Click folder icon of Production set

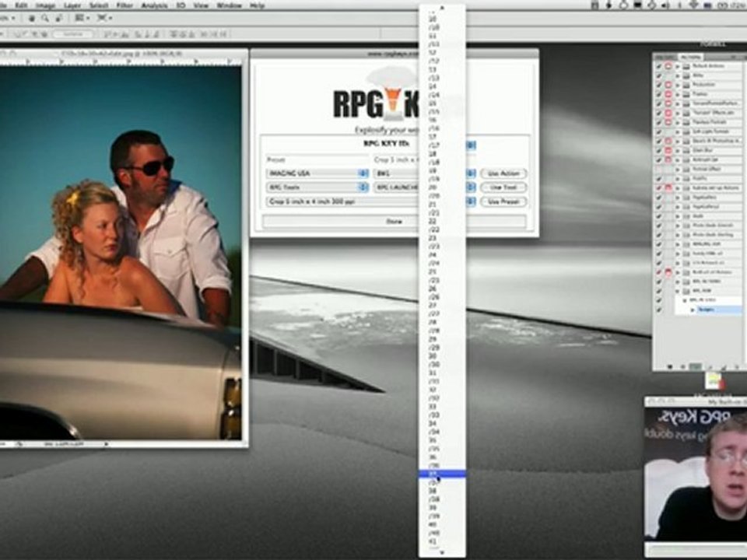[686, 85]
